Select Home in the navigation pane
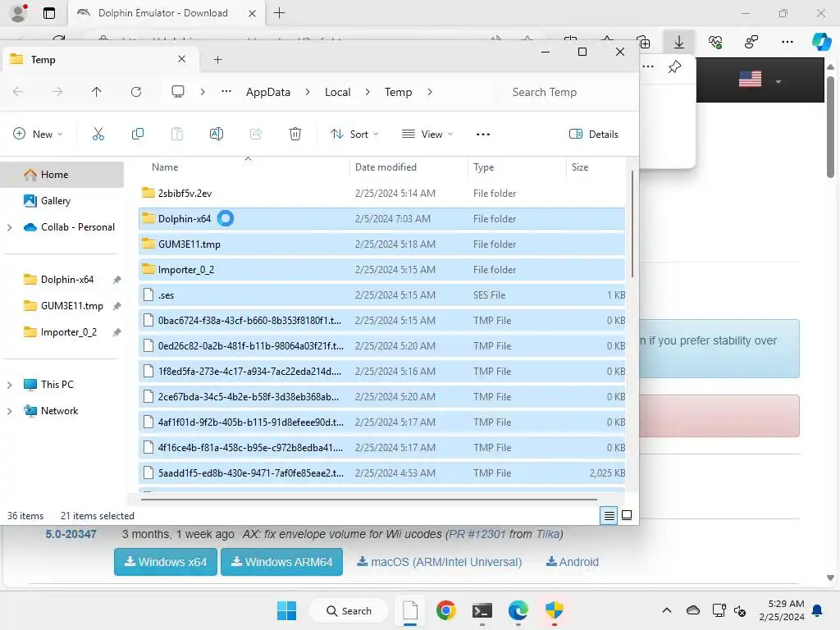This screenshot has height=630, width=840. [62, 175]
